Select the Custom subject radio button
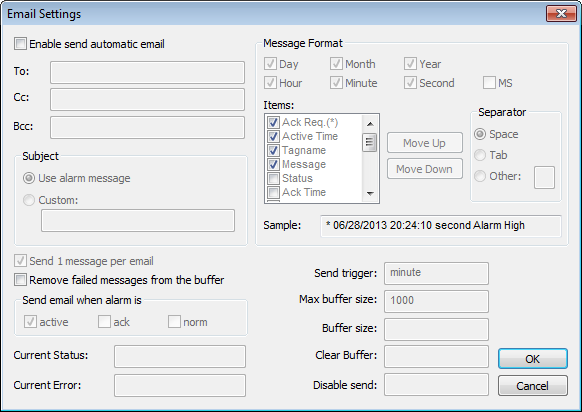Image resolution: width=582 pixels, height=412 pixels. [x=29, y=200]
